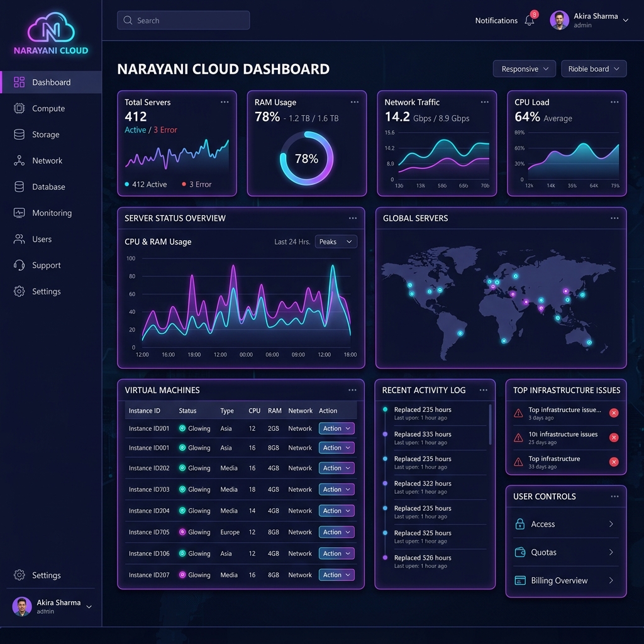644x644 pixels.
Task: Click the Status column header
Action: tap(187, 411)
